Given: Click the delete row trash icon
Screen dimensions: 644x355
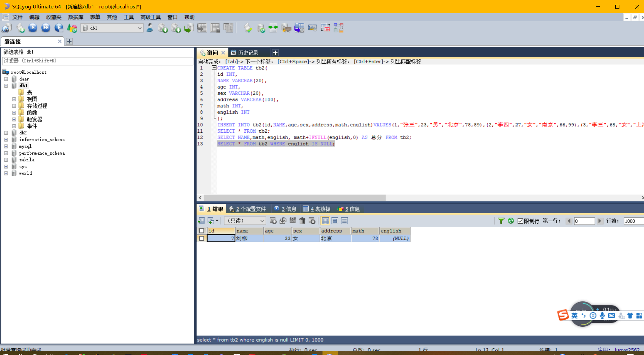Looking at the screenshot, I should click(302, 221).
